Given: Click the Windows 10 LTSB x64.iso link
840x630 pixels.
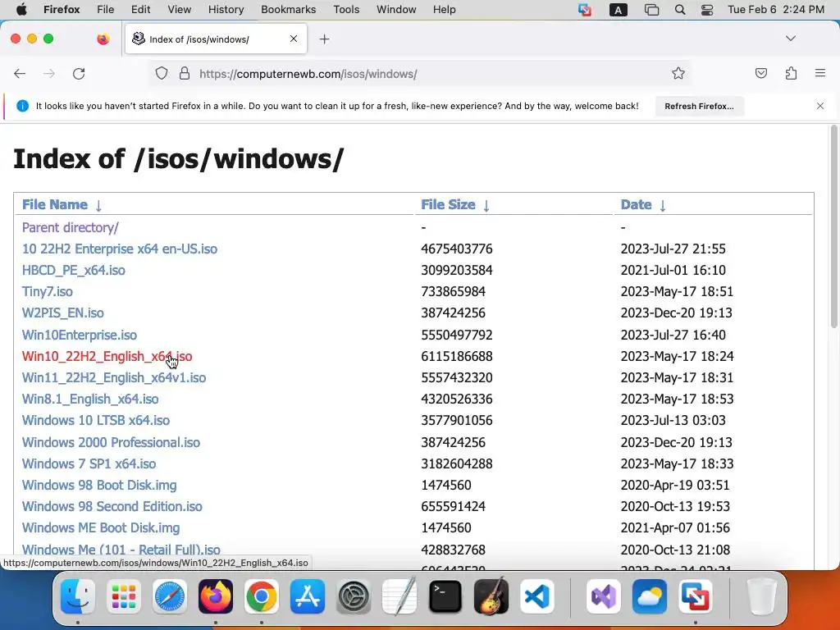Looking at the screenshot, I should [95, 421].
